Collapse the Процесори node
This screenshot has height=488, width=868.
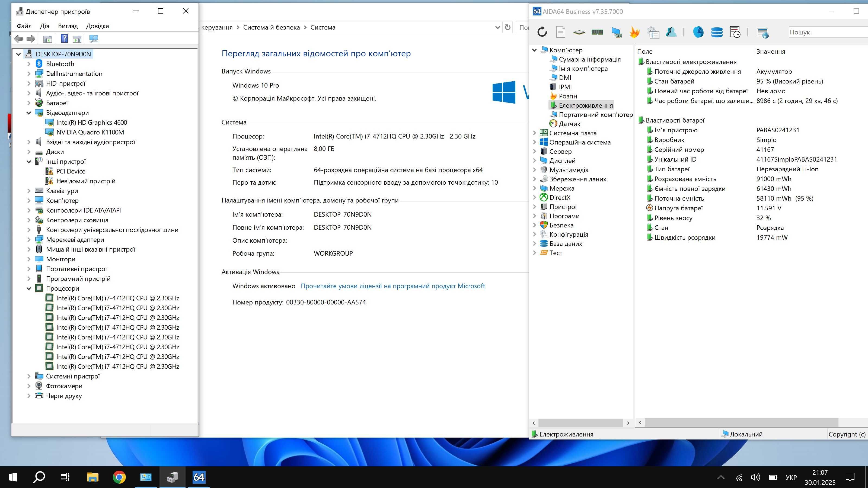click(29, 289)
